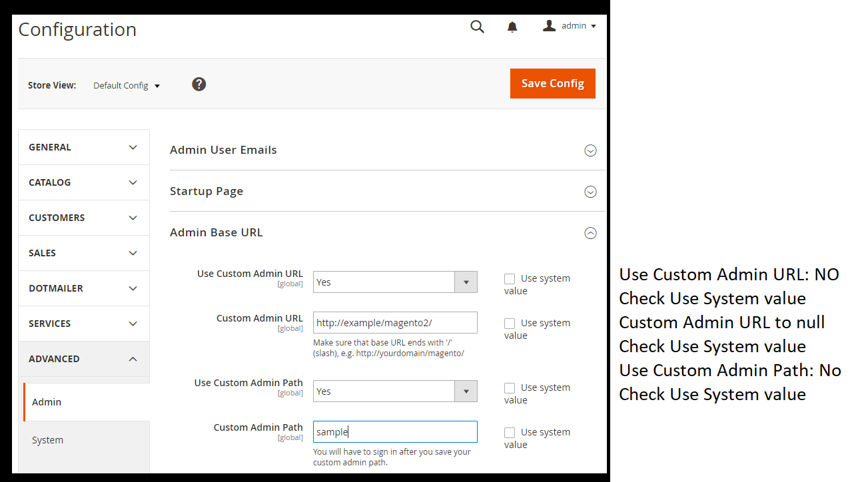The image size is (868, 482).
Task: Open the CATALOG configuration section
Action: point(83,182)
